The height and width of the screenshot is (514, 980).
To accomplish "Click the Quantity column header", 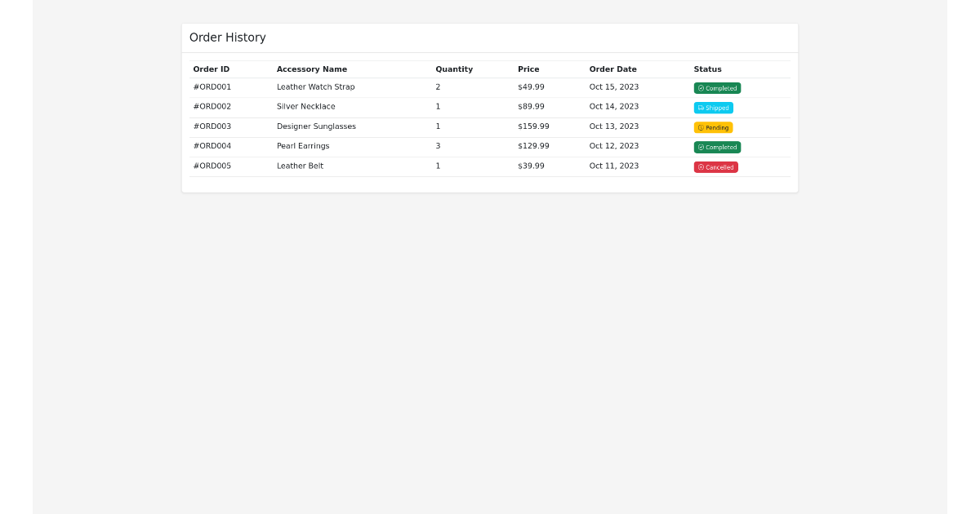I will click(454, 69).
